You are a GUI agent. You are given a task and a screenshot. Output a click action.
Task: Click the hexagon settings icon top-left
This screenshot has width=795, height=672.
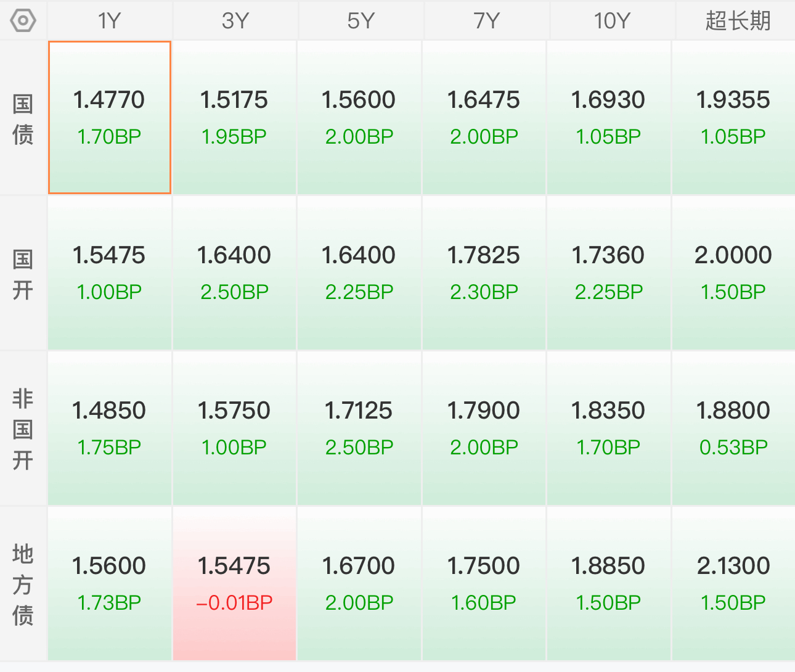[23, 20]
